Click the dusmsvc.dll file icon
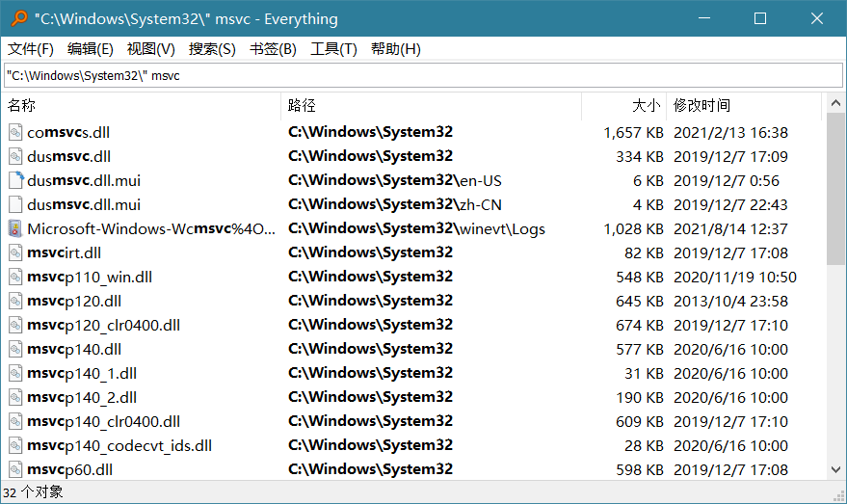The width and height of the screenshot is (847, 504). (15, 157)
